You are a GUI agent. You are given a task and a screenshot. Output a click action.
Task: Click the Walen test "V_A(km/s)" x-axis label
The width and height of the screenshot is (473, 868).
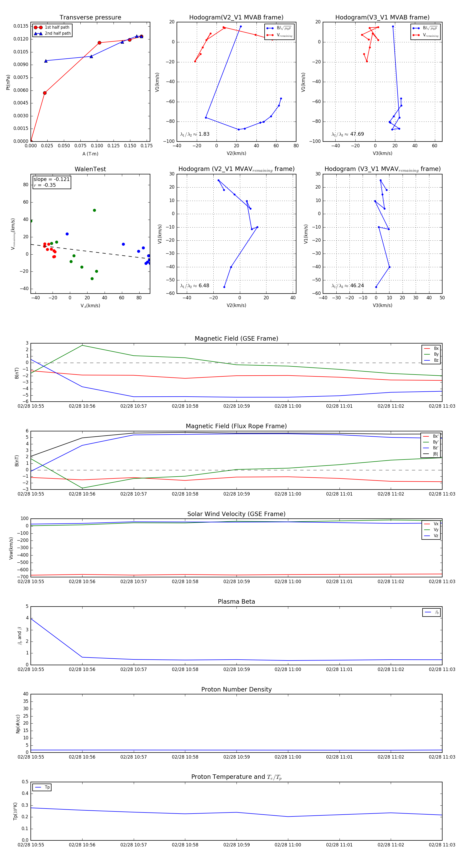tap(90, 306)
